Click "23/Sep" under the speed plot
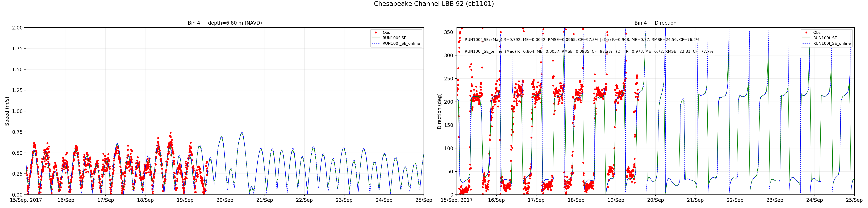Viewport: 868px width, 208px height. click(x=344, y=200)
